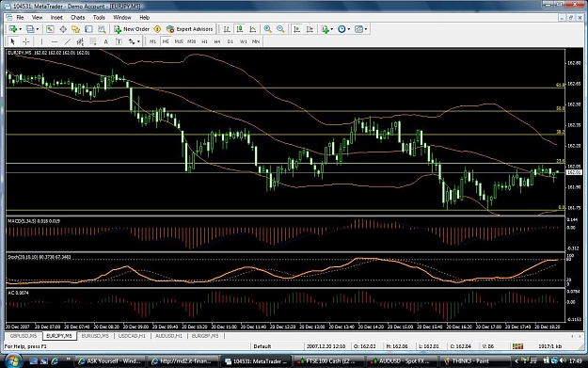Image resolution: width=588 pixels, height=368 pixels.
Task: Select the Fibonacci Retracement tool
Action: click(x=92, y=41)
